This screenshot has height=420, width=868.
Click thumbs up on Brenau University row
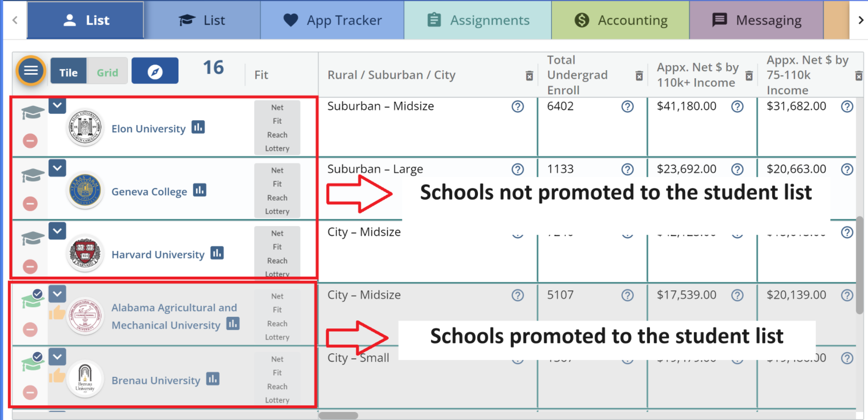(x=57, y=375)
